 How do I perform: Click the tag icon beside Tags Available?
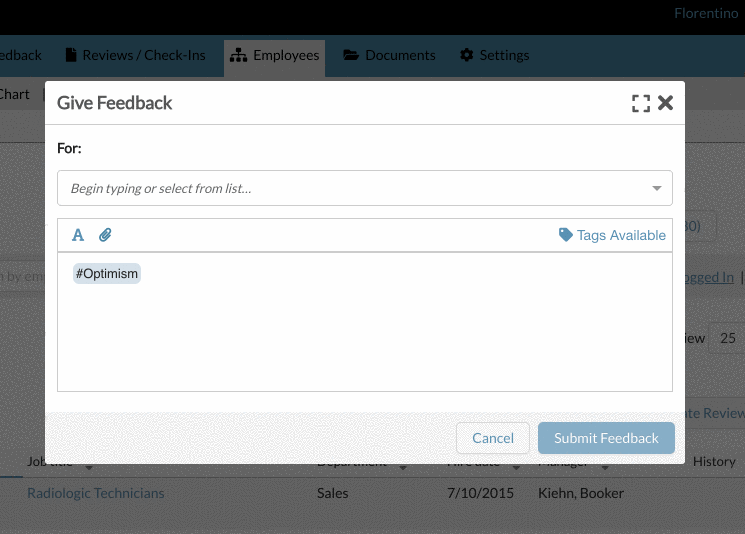565,235
